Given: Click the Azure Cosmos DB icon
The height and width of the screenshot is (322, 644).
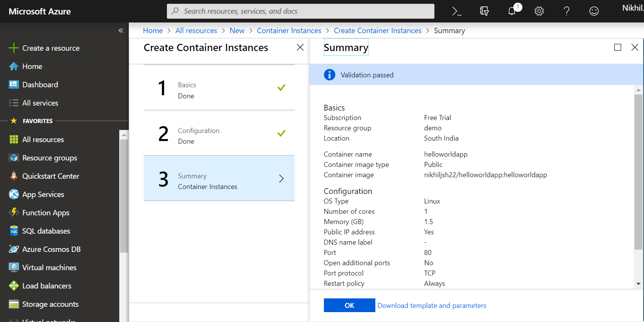Looking at the screenshot, I should 14,249.
